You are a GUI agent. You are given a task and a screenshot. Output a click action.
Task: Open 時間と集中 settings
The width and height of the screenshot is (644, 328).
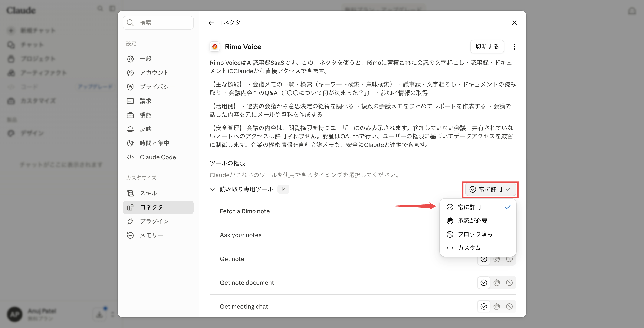158,143
